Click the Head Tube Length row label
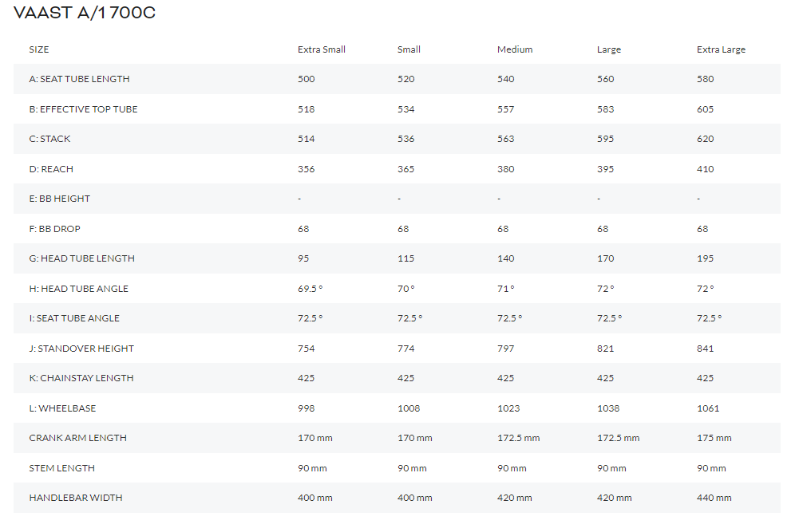 pyautogui.click(x=81, y=258)
